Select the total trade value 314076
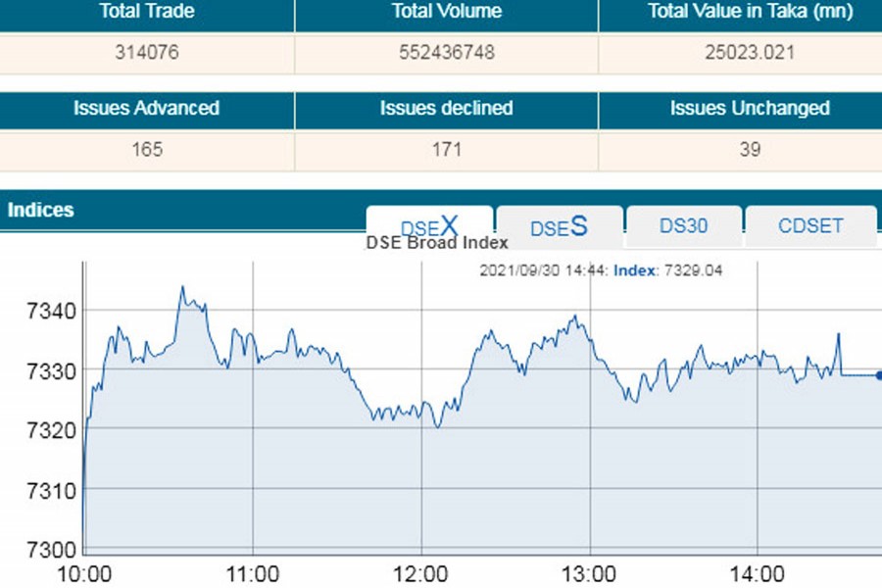Screen dimensions: 882x588 pos(147,53)
